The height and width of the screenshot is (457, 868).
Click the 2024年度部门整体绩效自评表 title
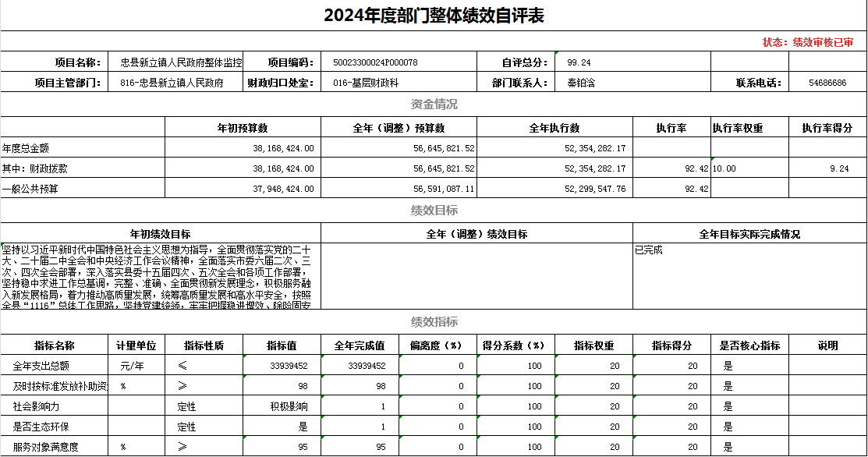[x=434, y=15]
